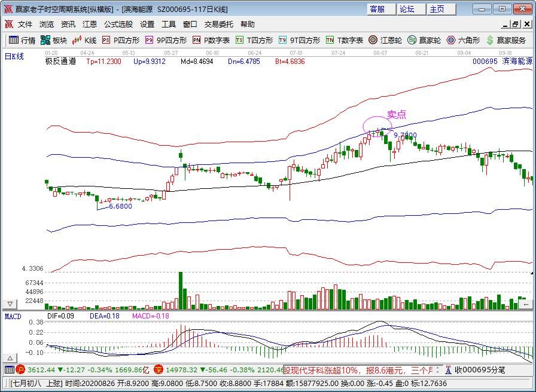This screenshot has height=392, width=536.
Task: Switch to the K线 chart tool
Action: (84, 40)
